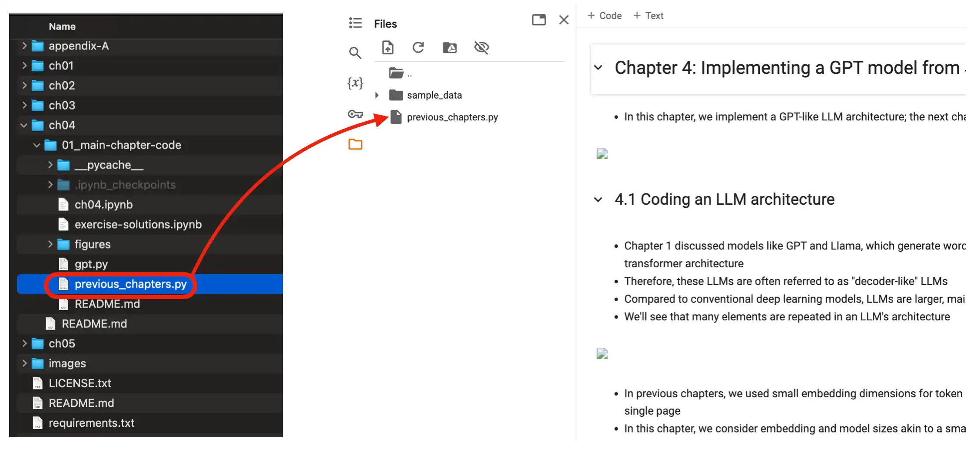Collapse the ch04 folder in Finder
980x452 pixels.
24,126
